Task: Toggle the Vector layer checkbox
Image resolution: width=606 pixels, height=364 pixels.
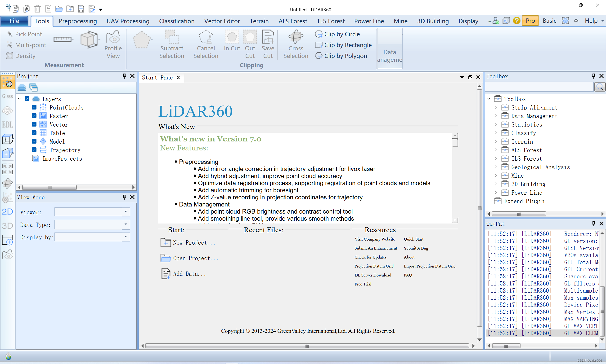Action: click(x=34, y=124)
